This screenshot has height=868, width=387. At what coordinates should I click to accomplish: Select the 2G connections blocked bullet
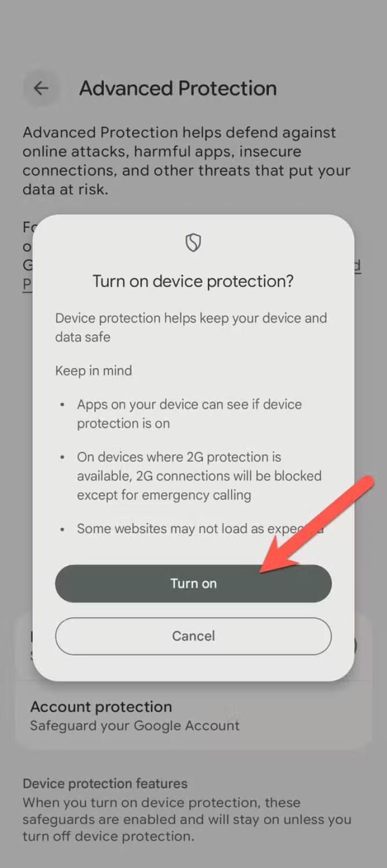tap(199, 476)
